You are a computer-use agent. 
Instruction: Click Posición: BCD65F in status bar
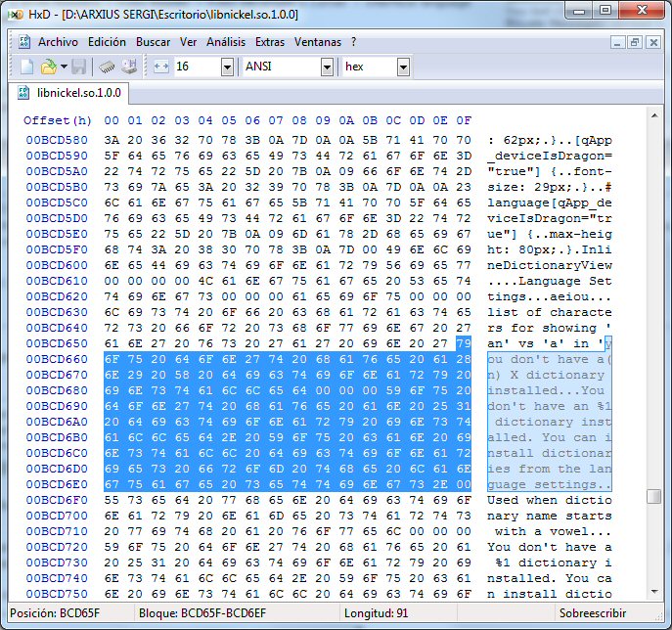(55, 613)
